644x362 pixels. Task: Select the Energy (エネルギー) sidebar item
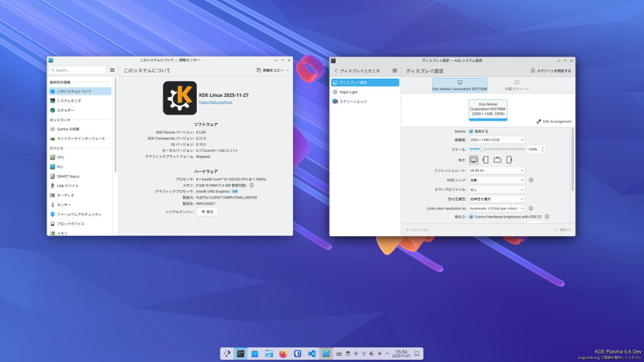(x=66, y=110)
